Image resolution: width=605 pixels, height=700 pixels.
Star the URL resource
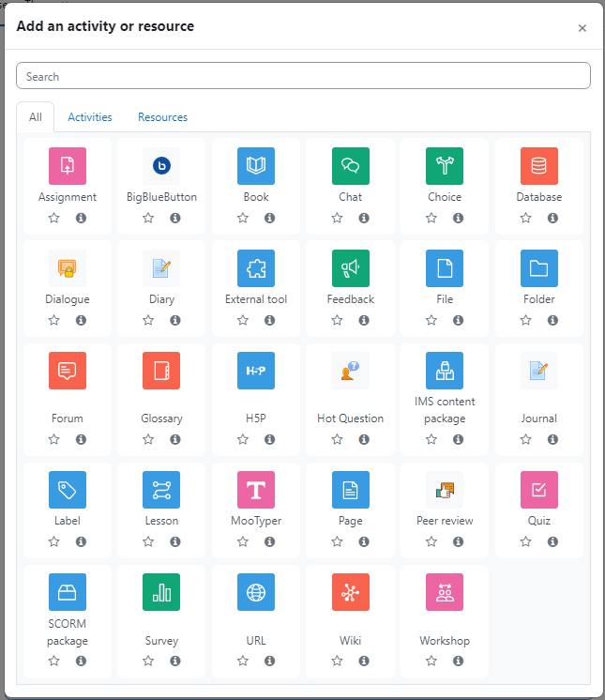point(243,661)
